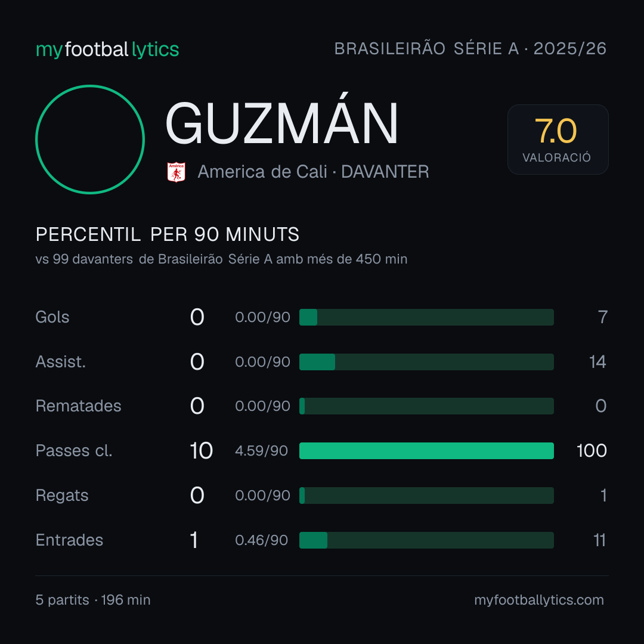Image resolution: width=644 pixels, height=644 pixels.
Task: Click the Percentil per 90 minuts heading
Action: (x=167, y=234)
